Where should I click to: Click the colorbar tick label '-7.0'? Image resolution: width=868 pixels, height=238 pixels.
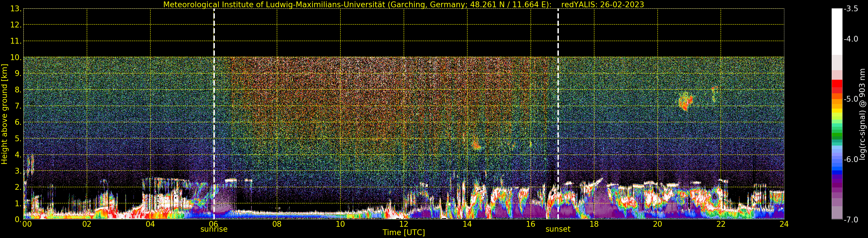coord(851,220)
